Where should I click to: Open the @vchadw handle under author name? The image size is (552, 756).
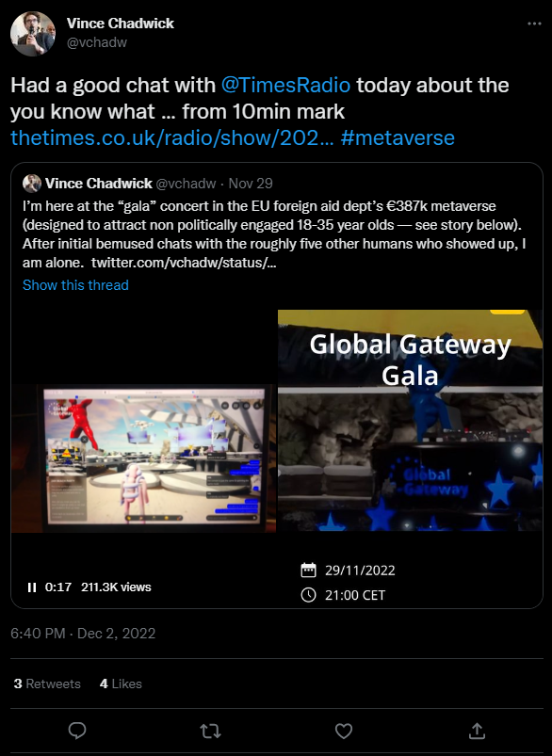click(x=97, y=42)
